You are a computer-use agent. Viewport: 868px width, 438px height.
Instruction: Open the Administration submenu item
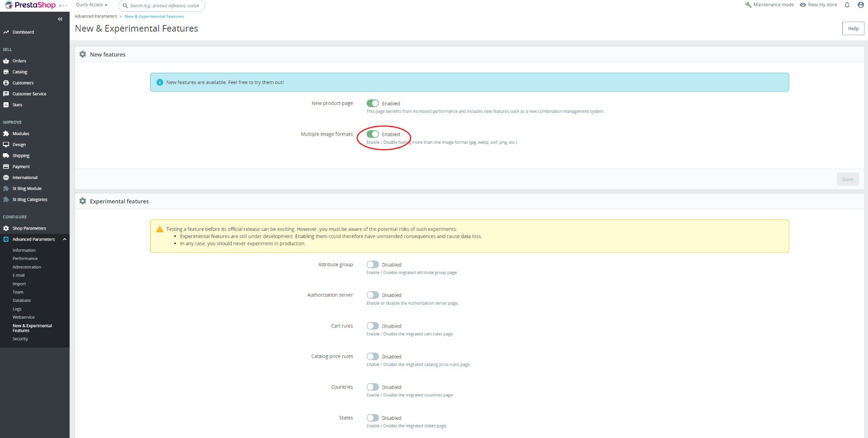coord(27,267)
